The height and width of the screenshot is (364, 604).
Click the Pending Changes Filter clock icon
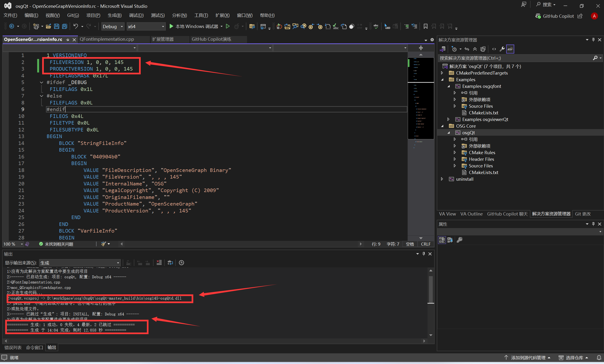click(x=454, y=49)
